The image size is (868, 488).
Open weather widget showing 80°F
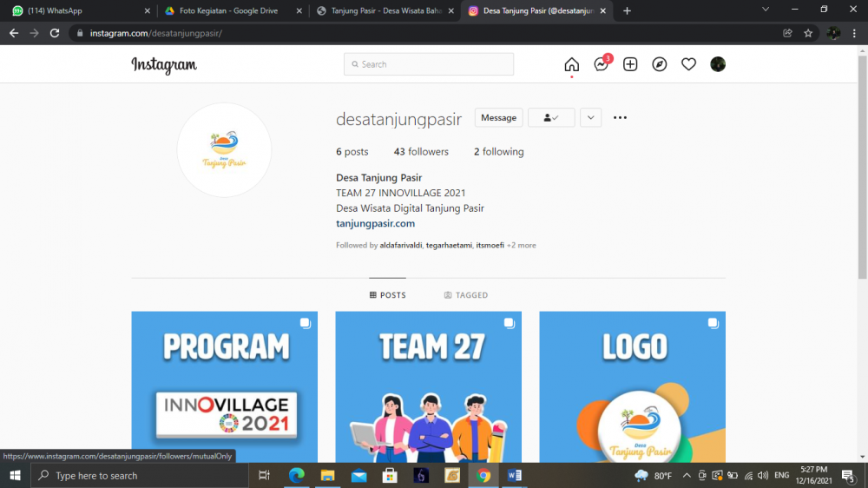coord(654,475)
